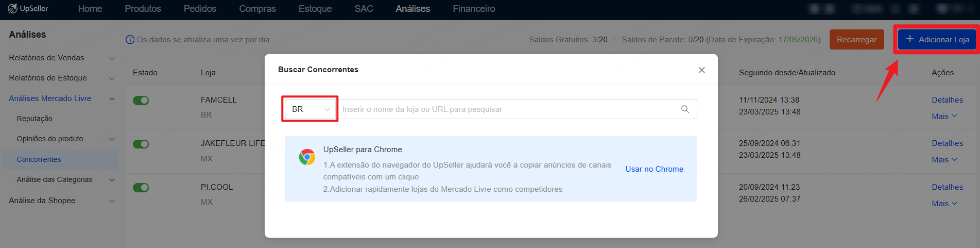Click the Usar no Chrome link

pos(654,169)
